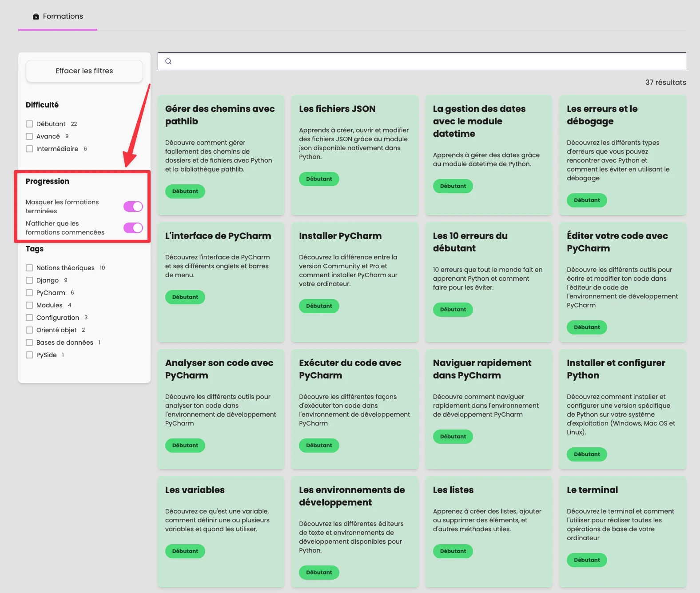The width and height of the screenshot is (700, 593).
Task: Filter by the Django tag
Action: (29, 280)
